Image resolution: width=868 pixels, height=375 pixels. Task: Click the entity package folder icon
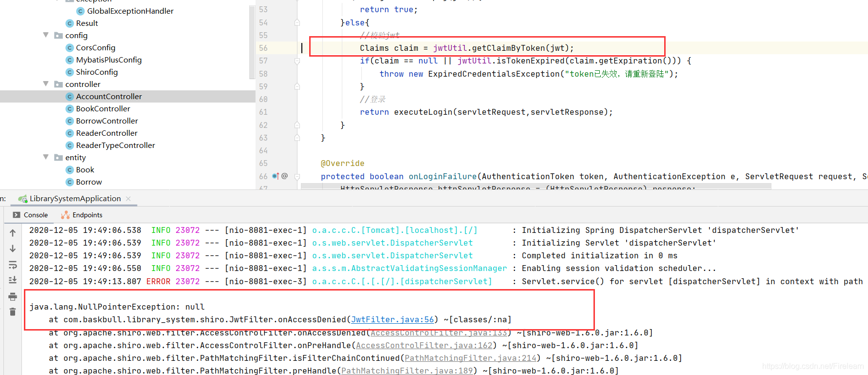tap(59, 157)
